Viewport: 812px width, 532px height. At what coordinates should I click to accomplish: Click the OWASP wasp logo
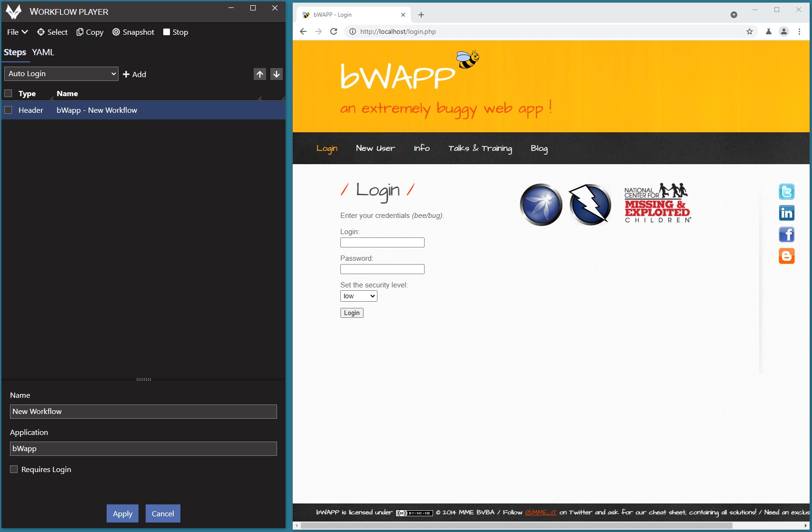[541, 205]
